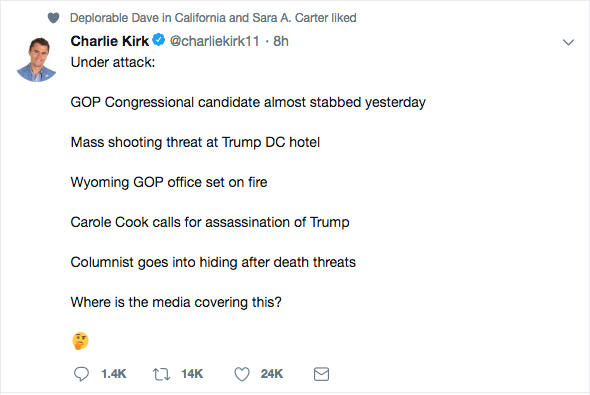Click the gray heart beside the liked notice
The width and height of the screenshot is (590, 395).
coord(53,18)
